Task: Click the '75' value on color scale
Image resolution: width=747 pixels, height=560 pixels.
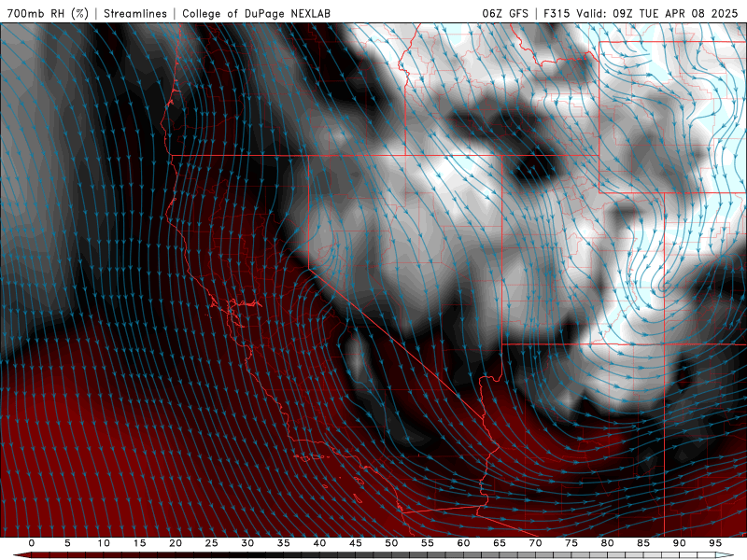Action: click(571, 543)
